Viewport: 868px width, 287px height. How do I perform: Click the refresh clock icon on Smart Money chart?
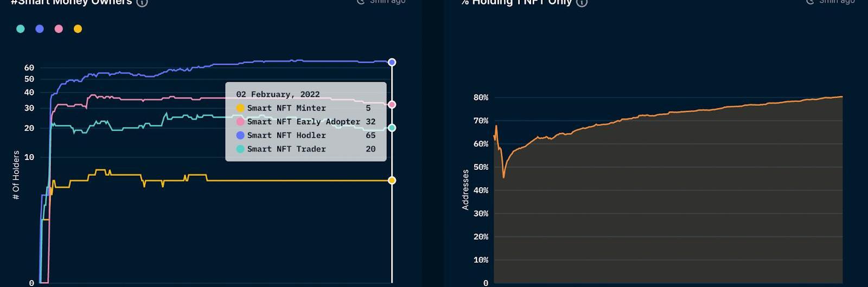coord(361,2)
